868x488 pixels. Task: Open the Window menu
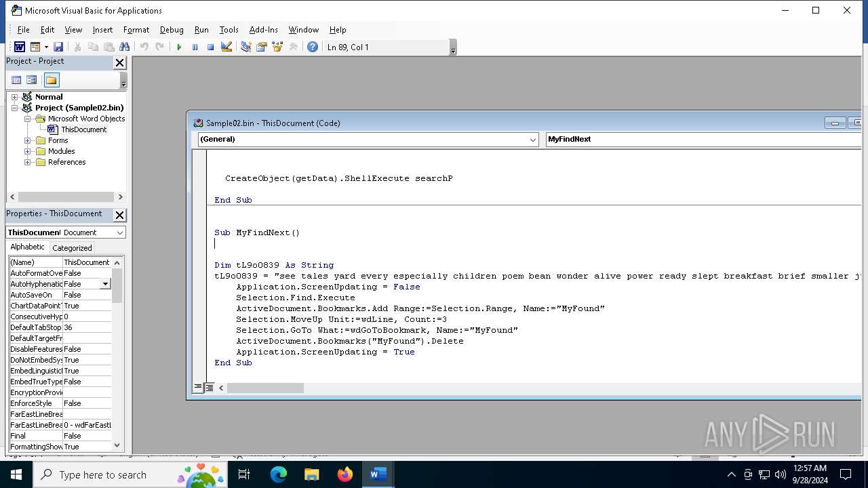304,30
